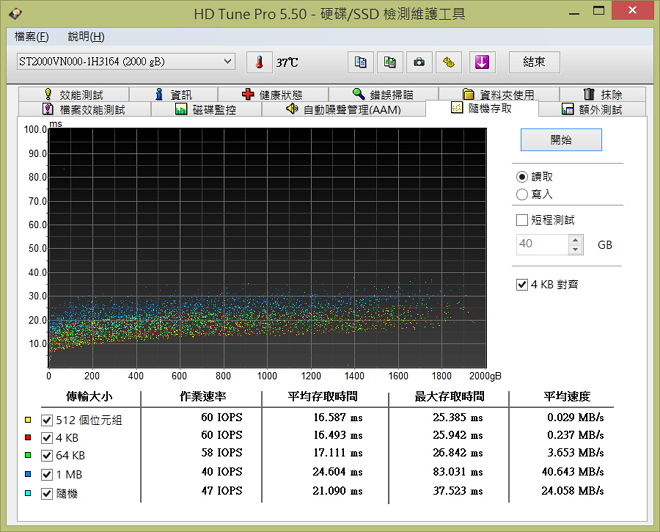Switch to the 資料夾使用 tab

[x=499, y=94]
